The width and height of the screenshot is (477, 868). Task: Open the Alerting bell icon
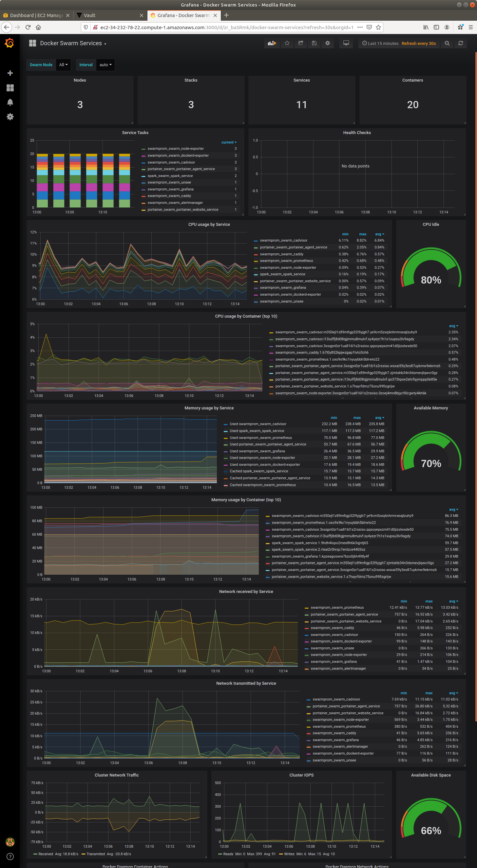point(10,102)
